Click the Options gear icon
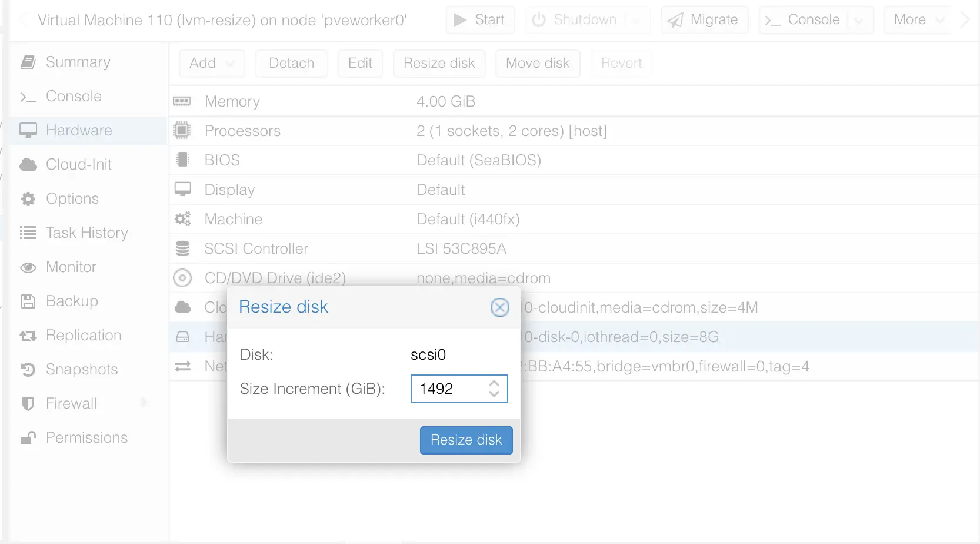980x544 pixels. pos(28,199)
